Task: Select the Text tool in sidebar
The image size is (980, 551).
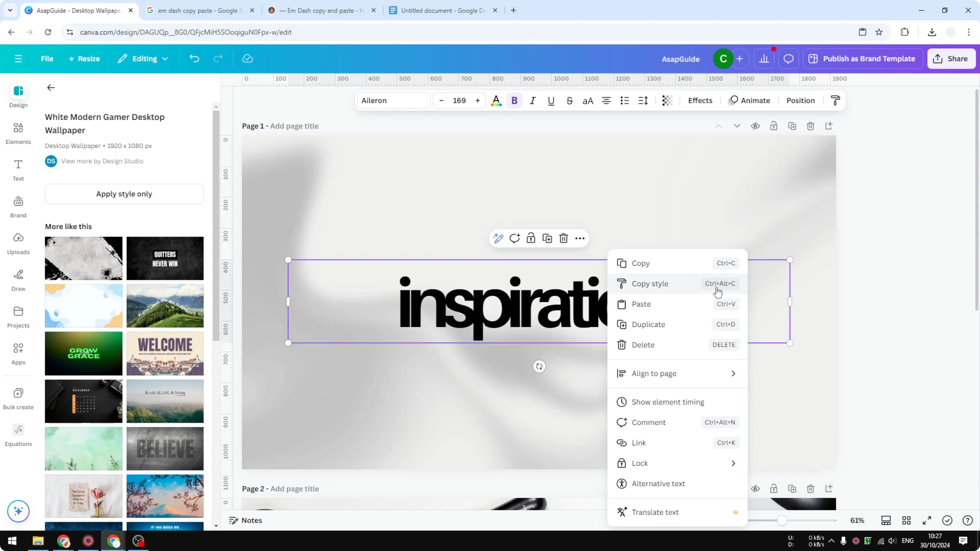Action: [x=18, y=170]
